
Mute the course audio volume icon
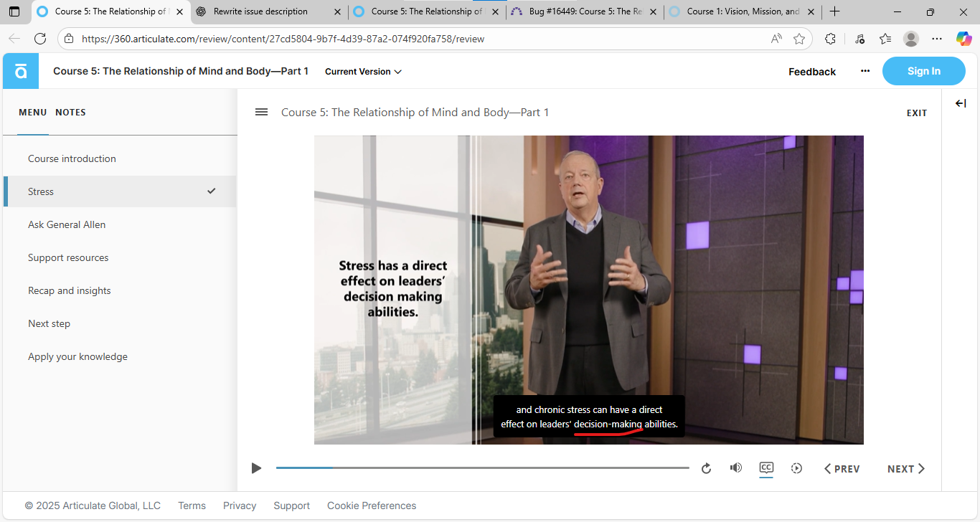(x=736, y=468)
